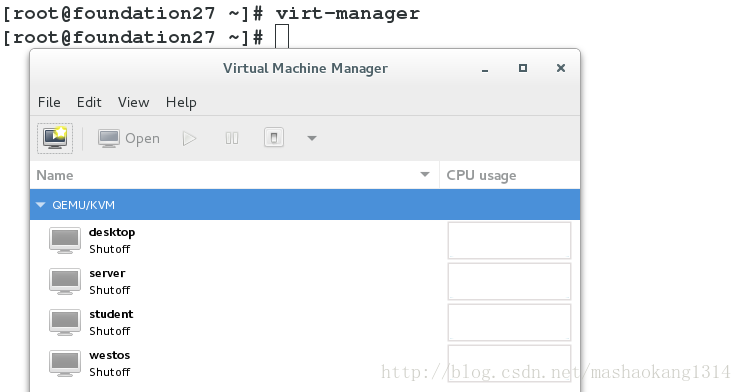This screenshot has height=392, width=742.
Task: Start VM with the play button
Action: (189, 139)
